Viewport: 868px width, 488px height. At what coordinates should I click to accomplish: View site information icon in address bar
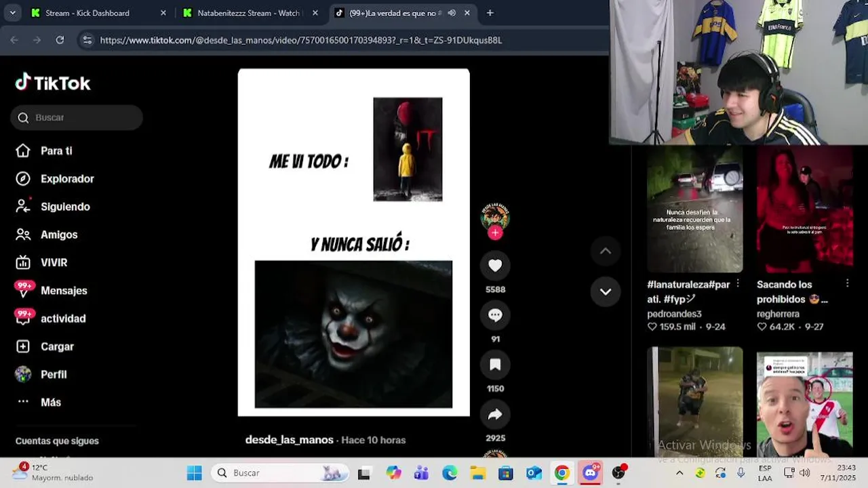[87, 40]
